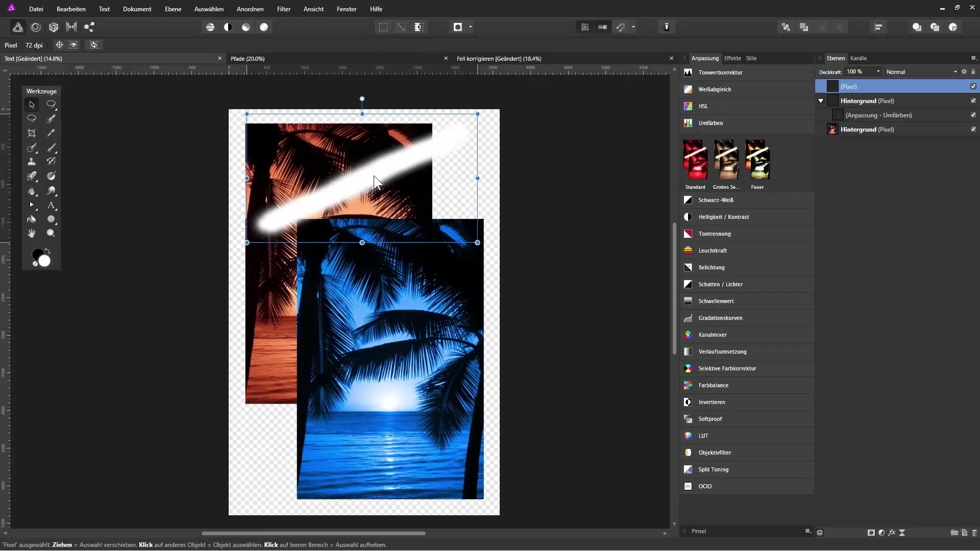Click the Assistant options toolbar icon
The height and width of the screenshot is (551, 980).
point(667,27)
